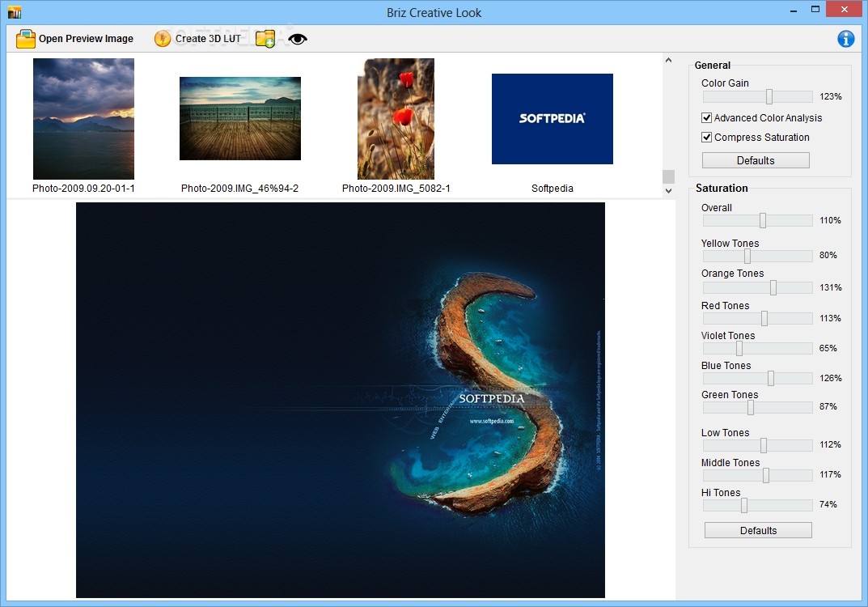Viewport: 868px width, 607px height.
Task: Select the Photo-2009.09.20-01-1 stormy sky thumbnail
Action: pyautogui.click(x=83, y=118)
